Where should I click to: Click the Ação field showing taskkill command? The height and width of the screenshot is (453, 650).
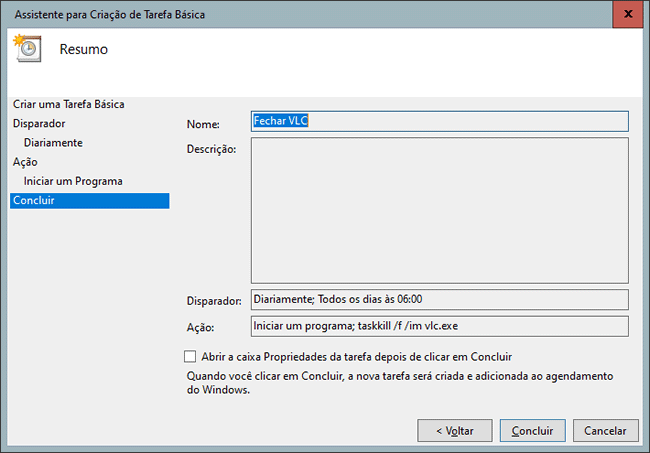[439, 326]
